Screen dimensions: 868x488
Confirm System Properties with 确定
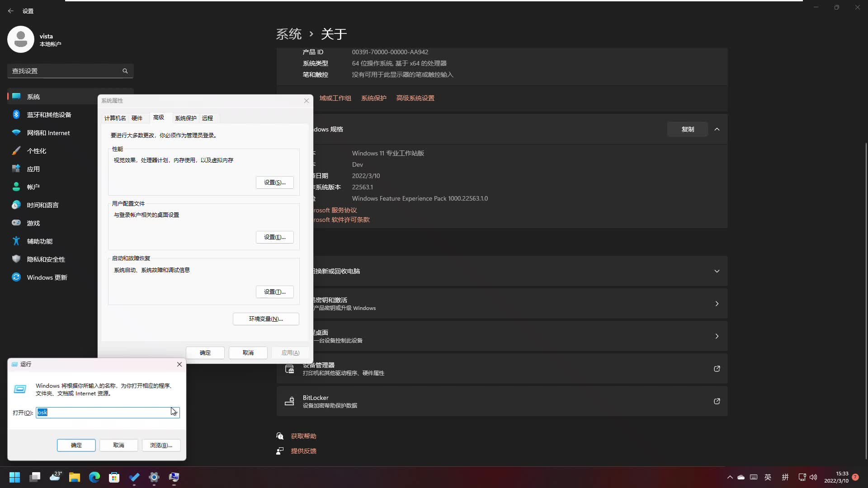[x=205, y=353]
